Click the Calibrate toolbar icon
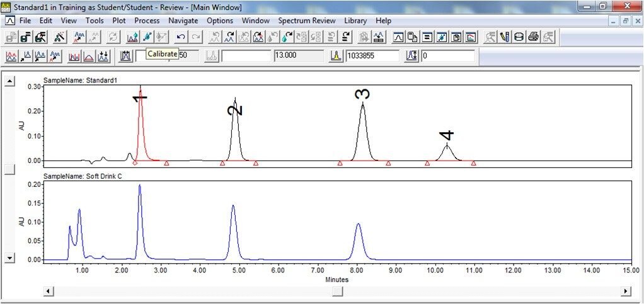The height and width of the screenshot is (304, 644). tap(147, 37)
